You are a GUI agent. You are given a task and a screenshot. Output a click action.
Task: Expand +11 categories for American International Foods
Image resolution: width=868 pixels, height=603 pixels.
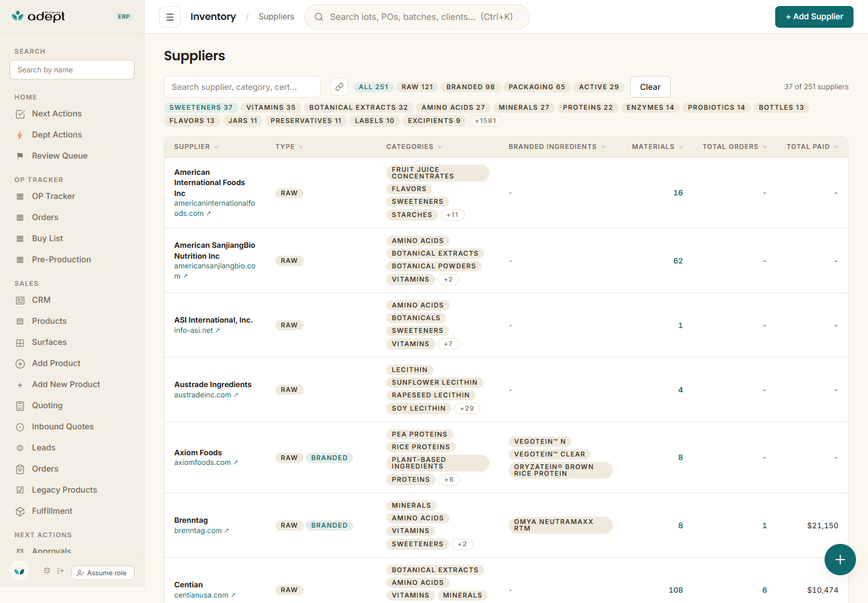click(452, 215)
